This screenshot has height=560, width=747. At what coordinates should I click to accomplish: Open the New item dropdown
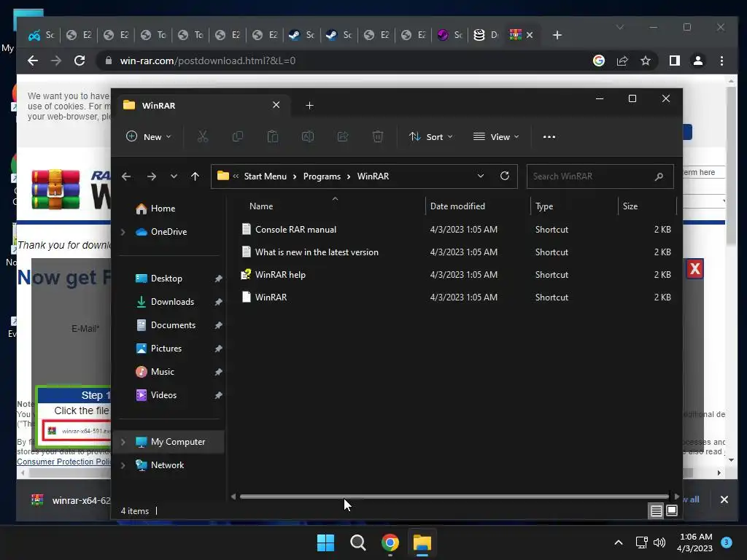click(x=149, y=136)
